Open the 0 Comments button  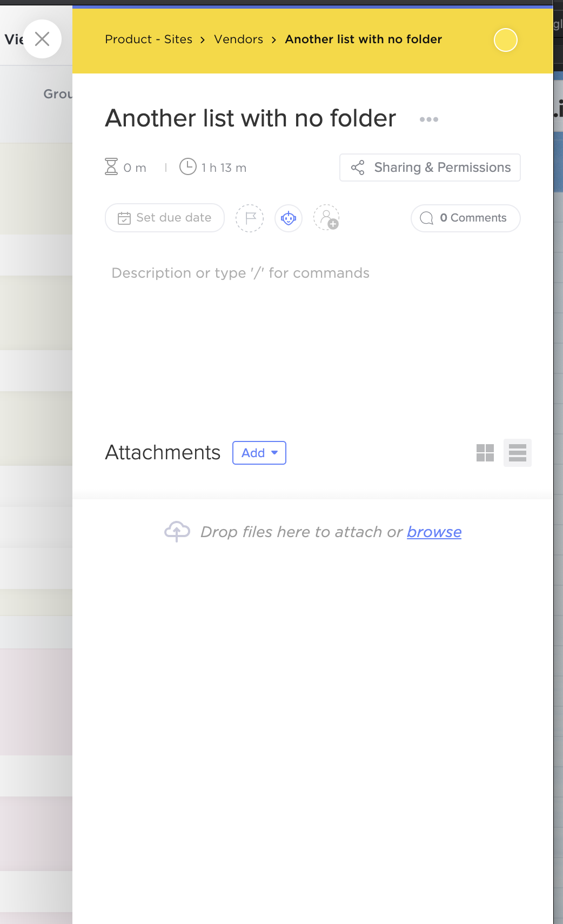[x=466, y=218]
